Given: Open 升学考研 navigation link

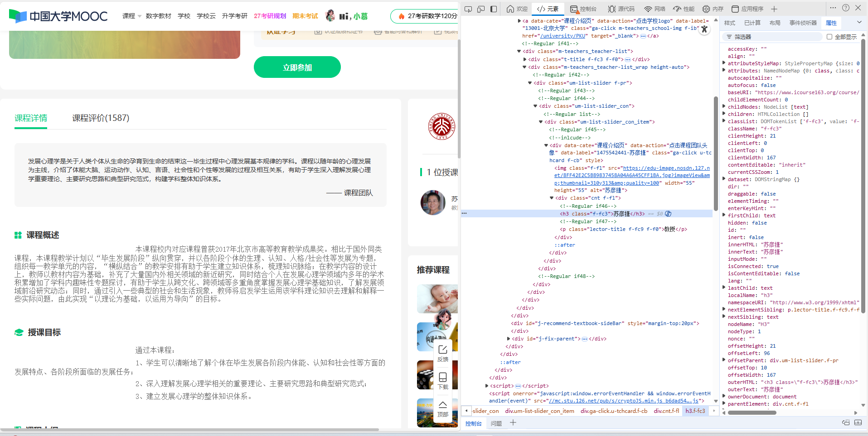Looking at the screenshot, I should pyautogui.click(x=235, y=16).
